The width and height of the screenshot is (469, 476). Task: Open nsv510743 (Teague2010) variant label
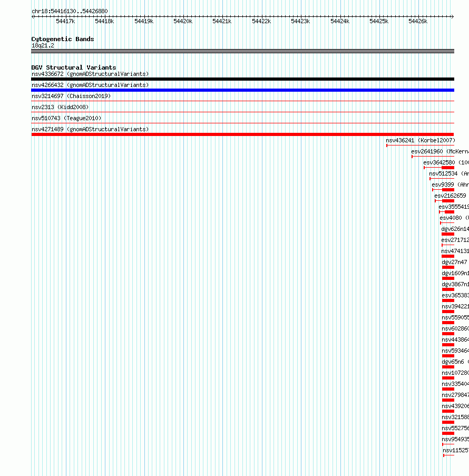pyautogui.click(x=66, y=118)
